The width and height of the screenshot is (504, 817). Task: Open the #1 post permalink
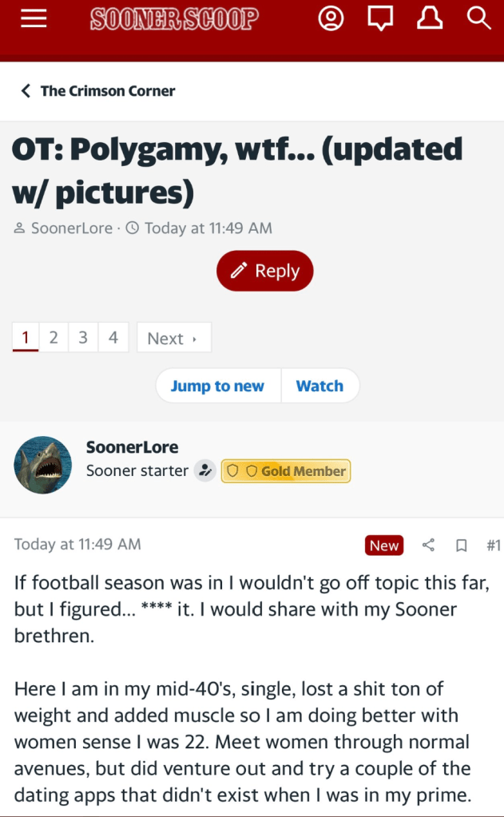tap(493, 545)
